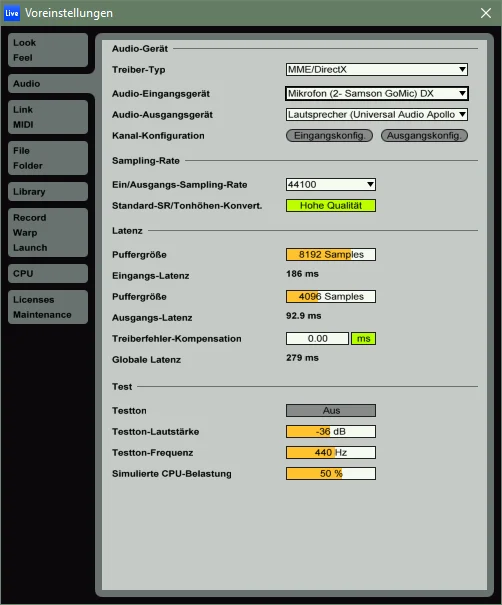The width and height of the screenshot is (502, 605).
Task: Go to the Library tab
Action: coord(48,191)
